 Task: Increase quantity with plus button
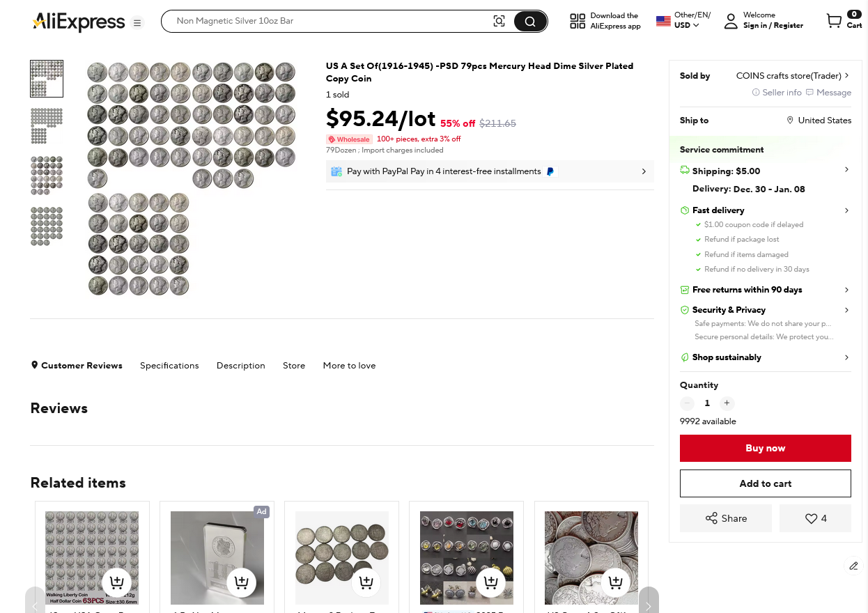(x=727, y=403)
